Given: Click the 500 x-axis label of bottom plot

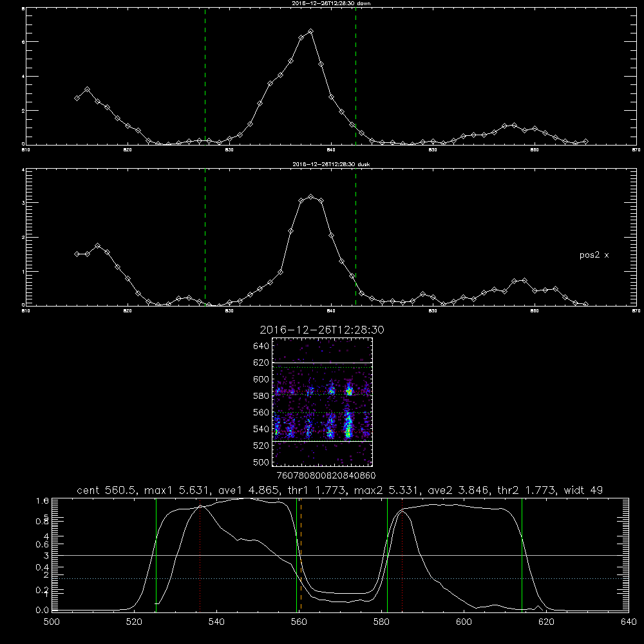Looking at the screenshot, I should tap(52, 622).
